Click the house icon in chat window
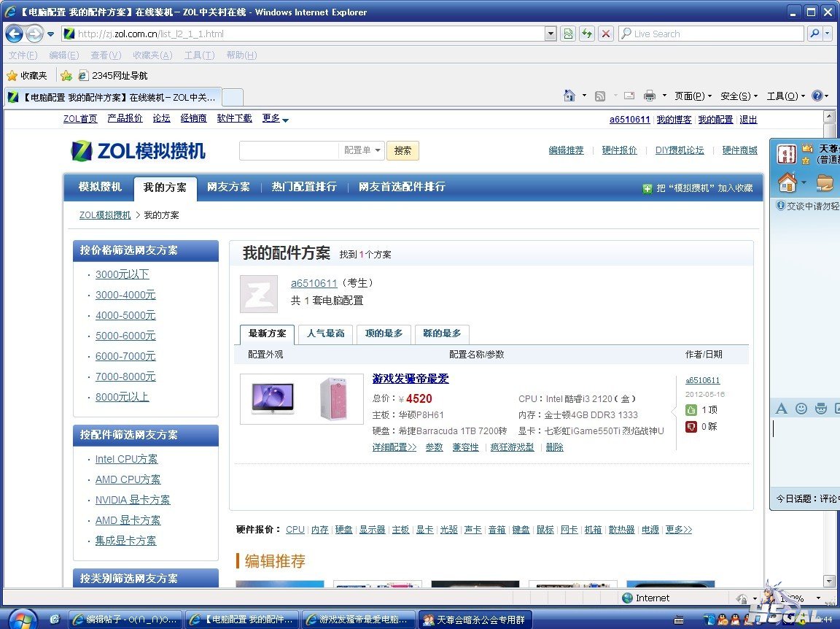 click(x=787, y=183)
